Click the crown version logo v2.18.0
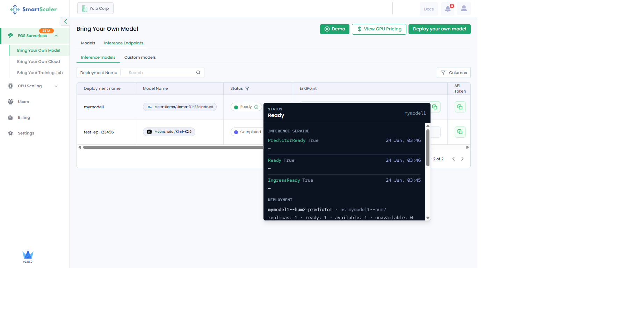 pyautogui.click(x=28, y=256)
